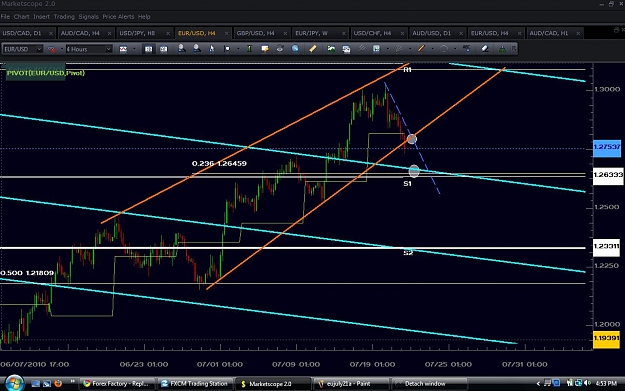
Task: Click the 0.500 1.21809 Fibonacci label
Action: click(27, 273)
